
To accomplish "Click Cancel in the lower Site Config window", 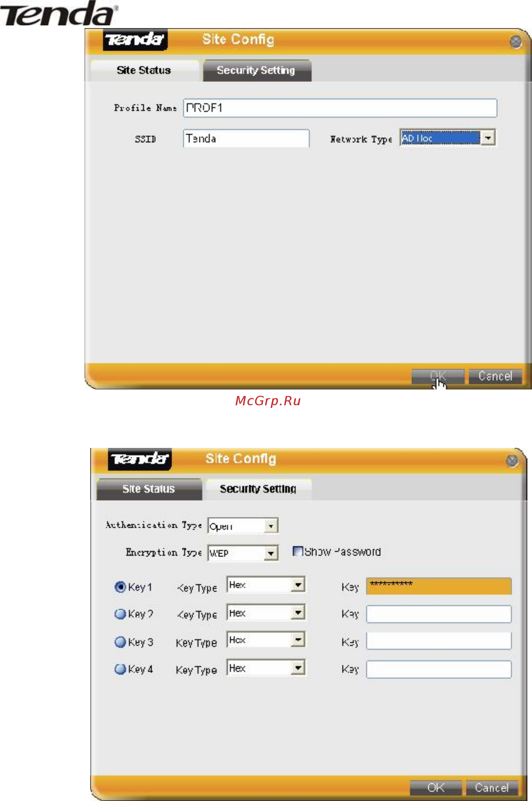I will 492,787.
